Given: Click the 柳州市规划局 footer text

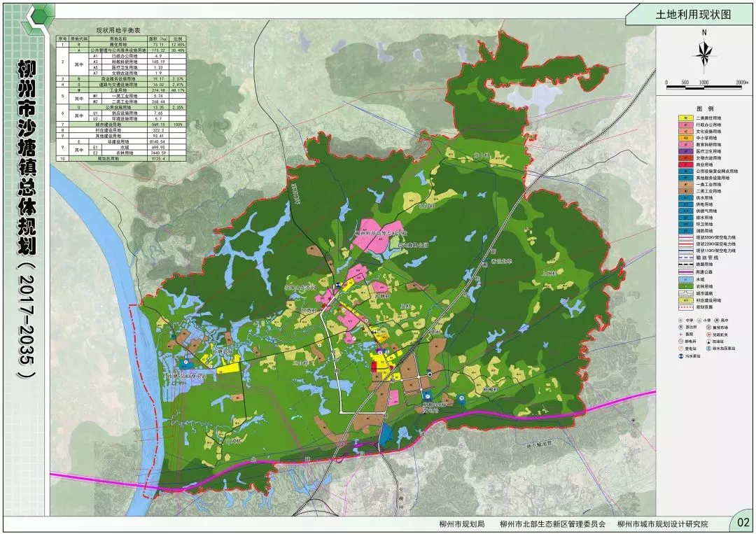Looking at the screenshot, I should [462, 524].
